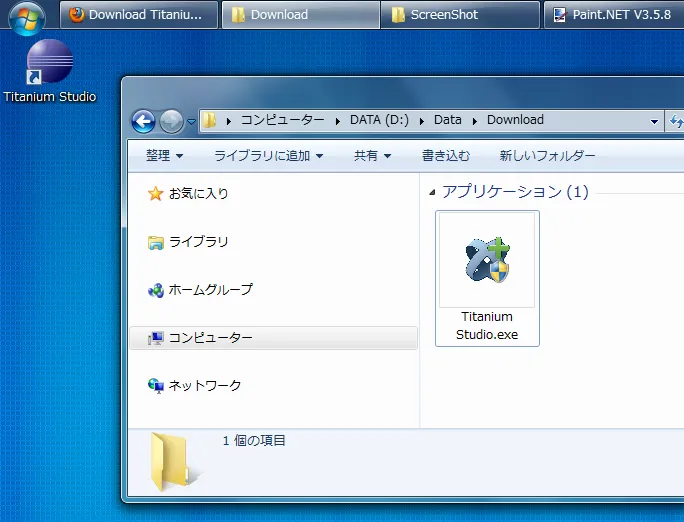Select ネットワーク in navigation pane
684x522 pixels.
205,385
